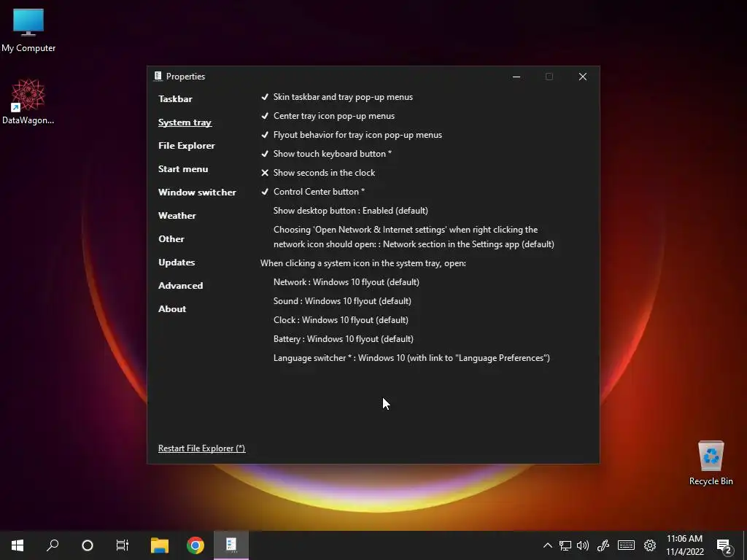This screenshot has width=747, height=560.
Task: Select the Properties app taskbar icon
Action: pyautogui.click(x=231, y=545)
